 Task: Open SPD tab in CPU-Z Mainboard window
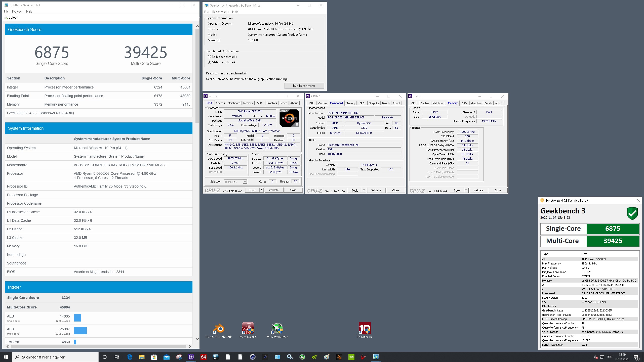pos(362,103)
